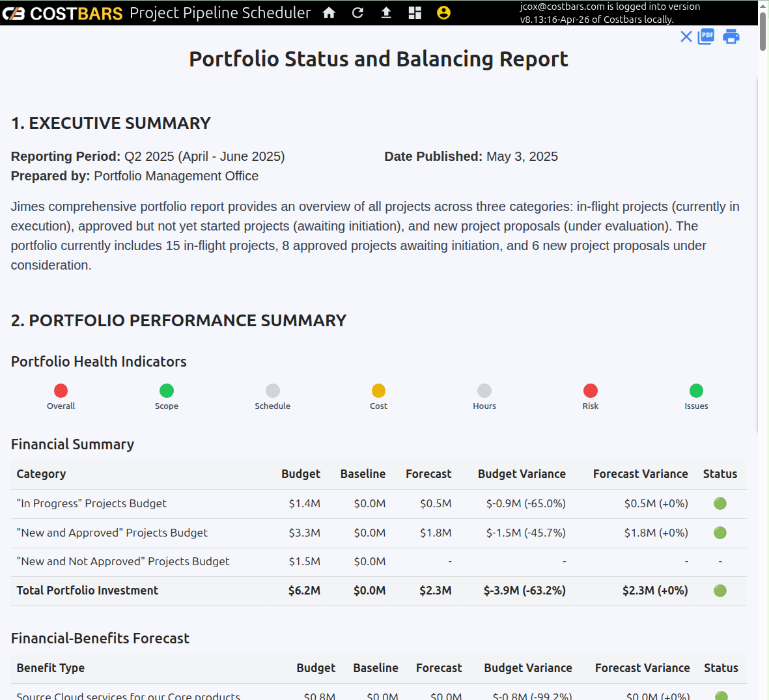The image size is (769, 700).
Task: Click $-0.9M (-65.0%) budget variance cell
Action: pos(525,503)
